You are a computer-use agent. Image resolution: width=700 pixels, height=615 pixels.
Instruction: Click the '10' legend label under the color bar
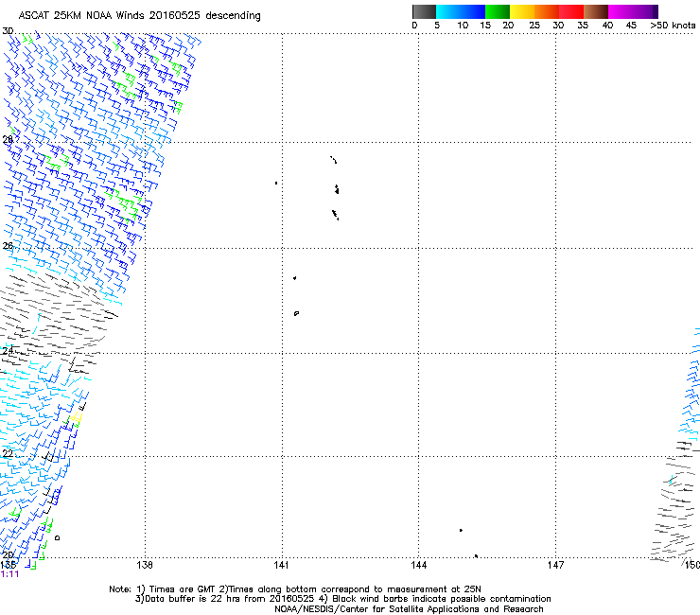tap(463, 26)
